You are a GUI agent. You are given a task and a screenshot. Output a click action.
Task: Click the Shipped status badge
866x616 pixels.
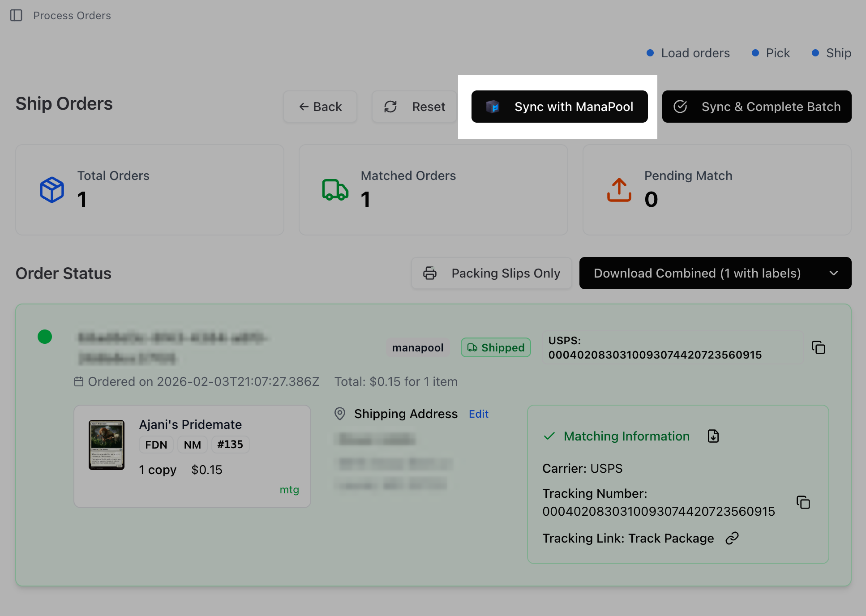coord(496,347)
